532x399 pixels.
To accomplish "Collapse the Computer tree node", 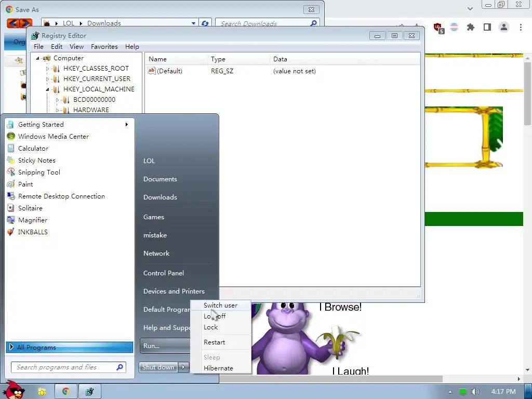I will tap(37, 58).
